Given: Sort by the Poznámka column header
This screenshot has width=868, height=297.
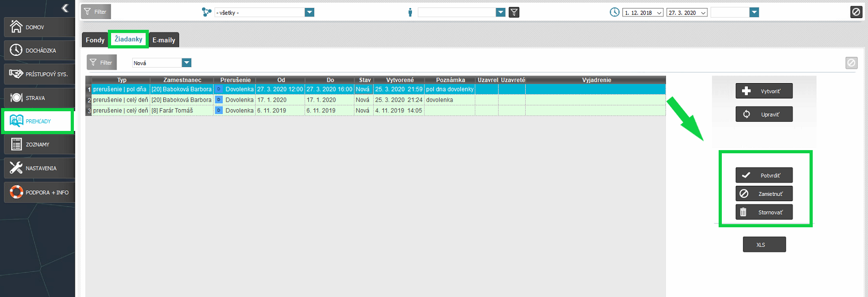Looking at the screenshot, I should pos(450,80).
